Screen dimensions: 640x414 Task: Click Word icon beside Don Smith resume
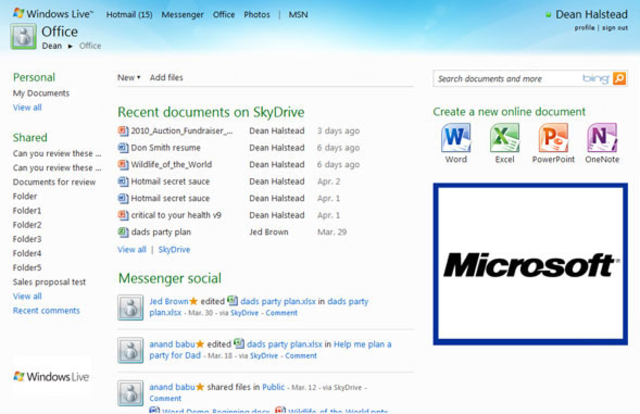click(x=123, y=147)
